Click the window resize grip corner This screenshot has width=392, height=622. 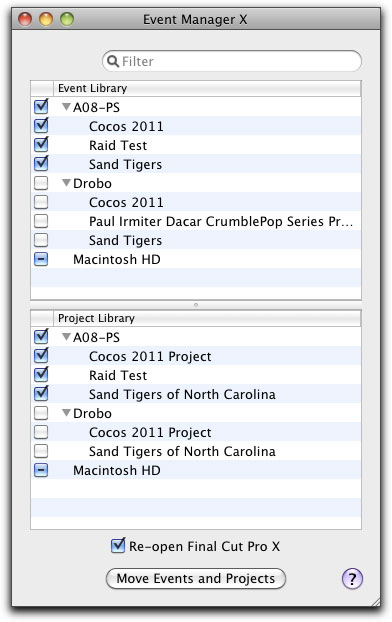point(375,601)
